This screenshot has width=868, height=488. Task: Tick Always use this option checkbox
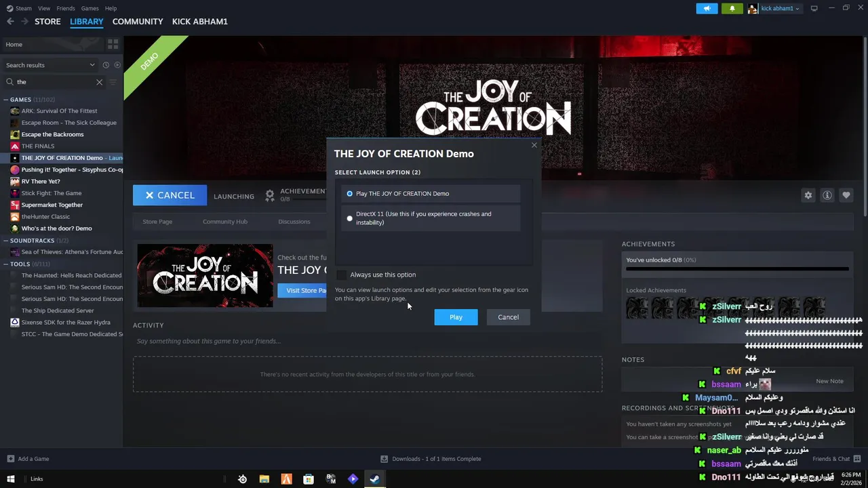tap(341, 274)
